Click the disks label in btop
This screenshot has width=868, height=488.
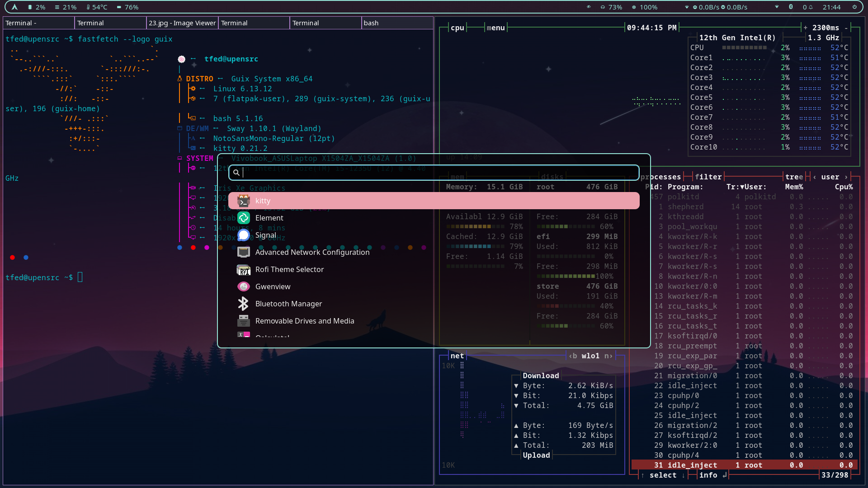[x=552, y=177]
